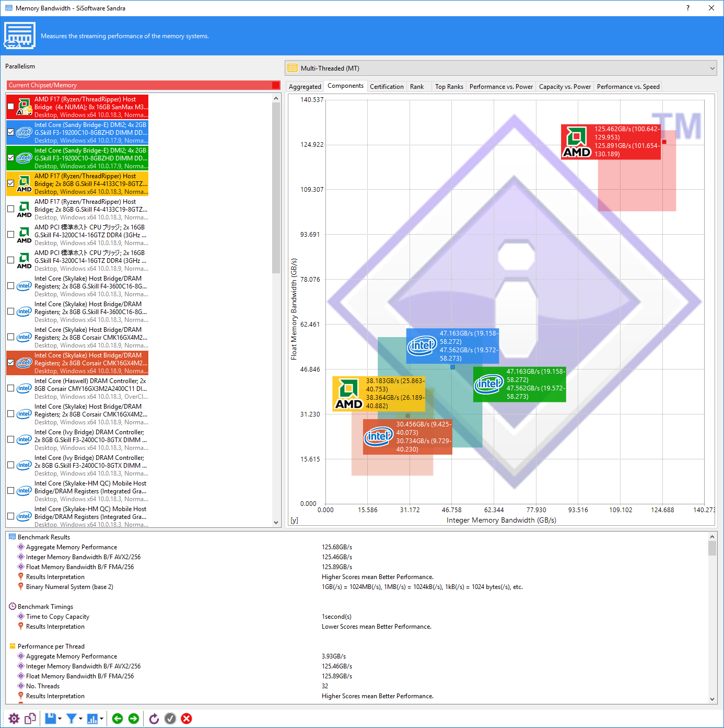This screenshot has height=728, width=724.
Task: Click the Integer Memory Bandwidth (GB/s) axis label
Action: pos(501,521)
